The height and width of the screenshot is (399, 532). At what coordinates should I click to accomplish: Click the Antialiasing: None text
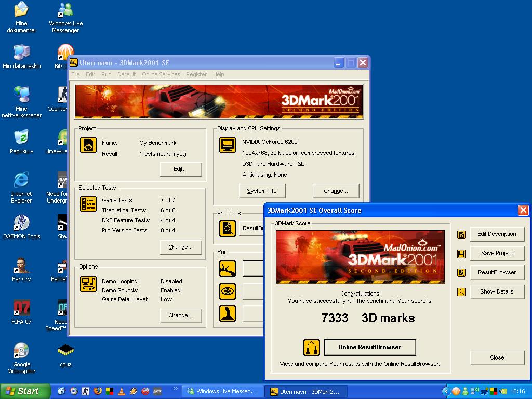pyautogui.click(x=264, y=175)
